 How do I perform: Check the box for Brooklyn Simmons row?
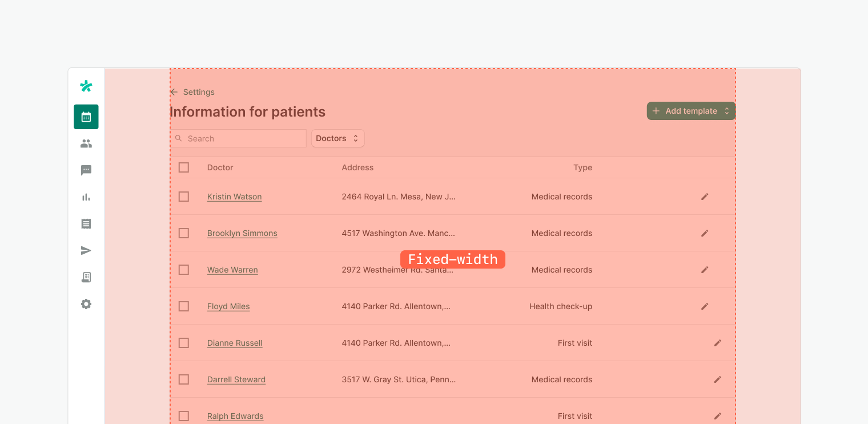(x=184, y=233)
